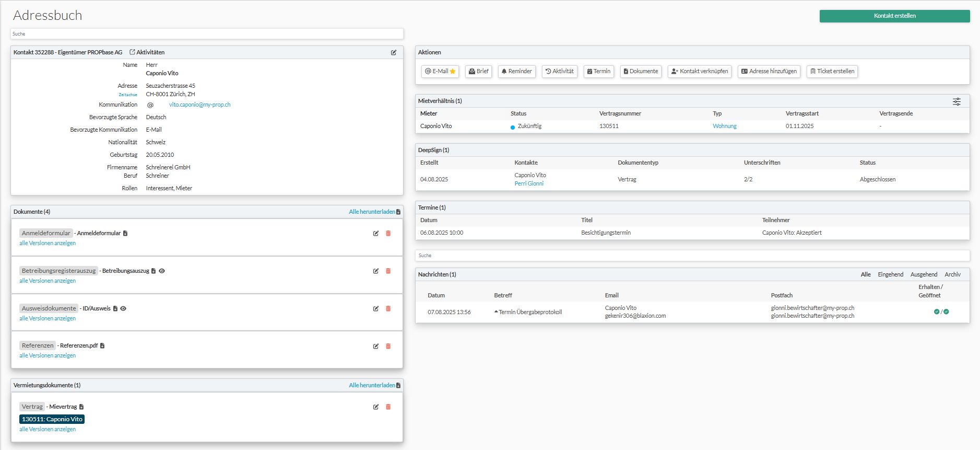980x450 pixels.
Task: Show all versions of Anmeldeformular
Action: 48,243
